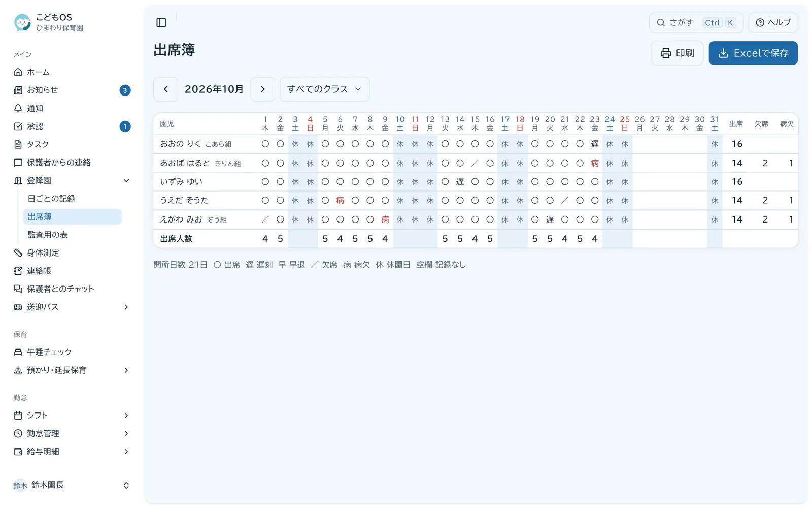The width and height of the screenshot is (812, 508).
Task: Click the 保護者からの連絡 message icon
Action: tap(18, 163)
